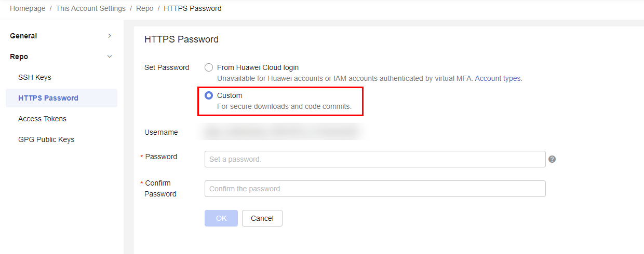Expand the General section chevron
Viewport: 644px width, 254px height.
109,36
